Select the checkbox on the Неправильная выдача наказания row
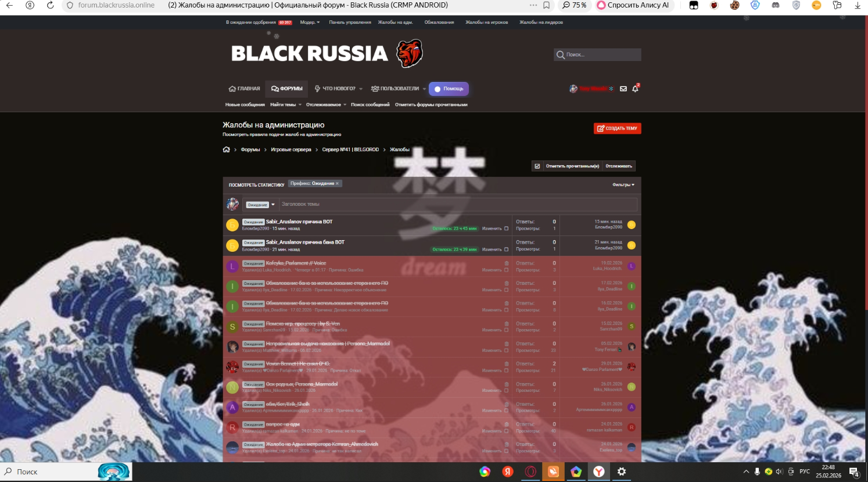 pos(506,351)
